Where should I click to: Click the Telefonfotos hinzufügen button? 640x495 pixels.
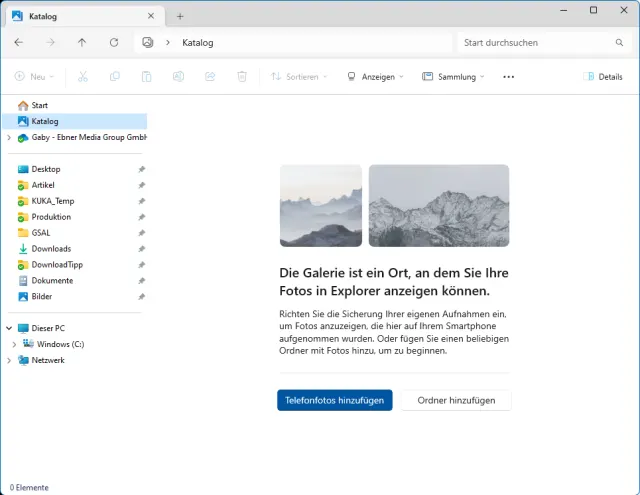[334, 400]
